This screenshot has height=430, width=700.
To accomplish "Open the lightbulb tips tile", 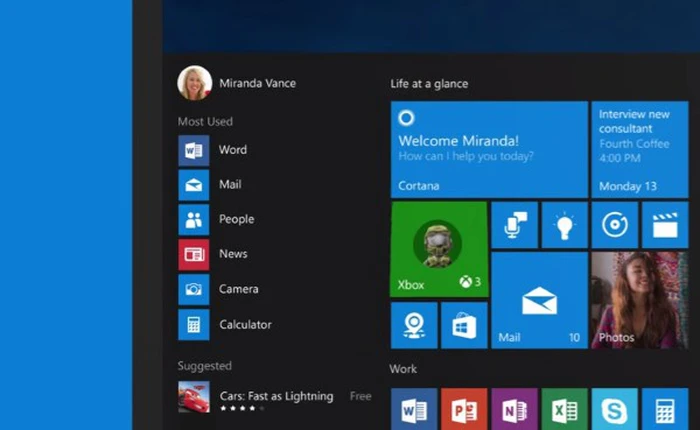I will pos(564,225).
